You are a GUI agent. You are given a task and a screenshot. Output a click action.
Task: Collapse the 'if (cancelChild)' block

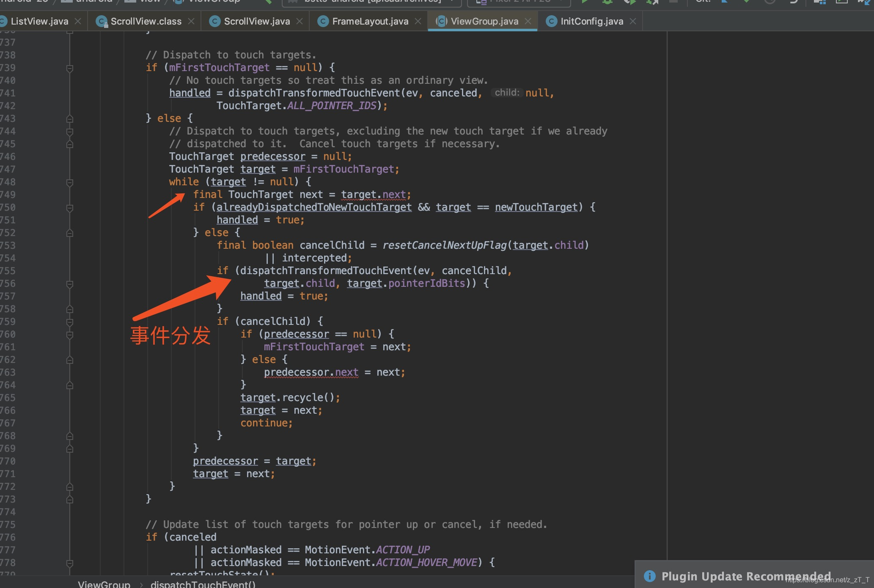[70, 322]
